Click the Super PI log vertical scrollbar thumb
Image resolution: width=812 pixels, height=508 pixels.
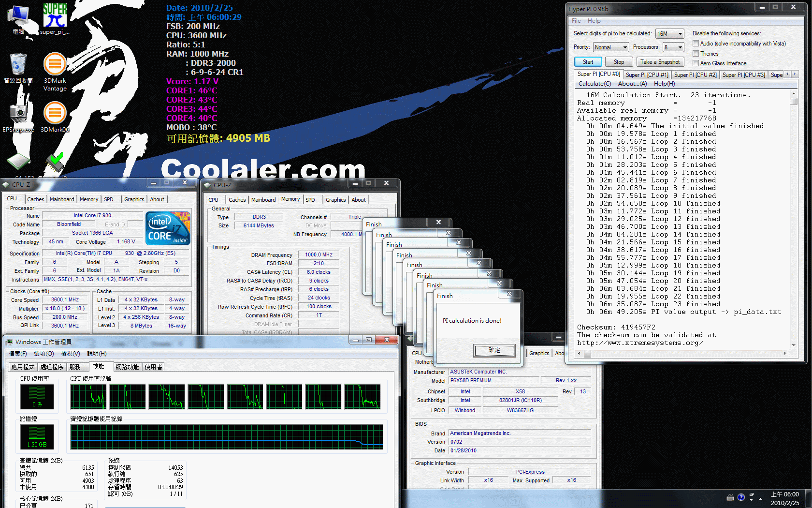794,101
